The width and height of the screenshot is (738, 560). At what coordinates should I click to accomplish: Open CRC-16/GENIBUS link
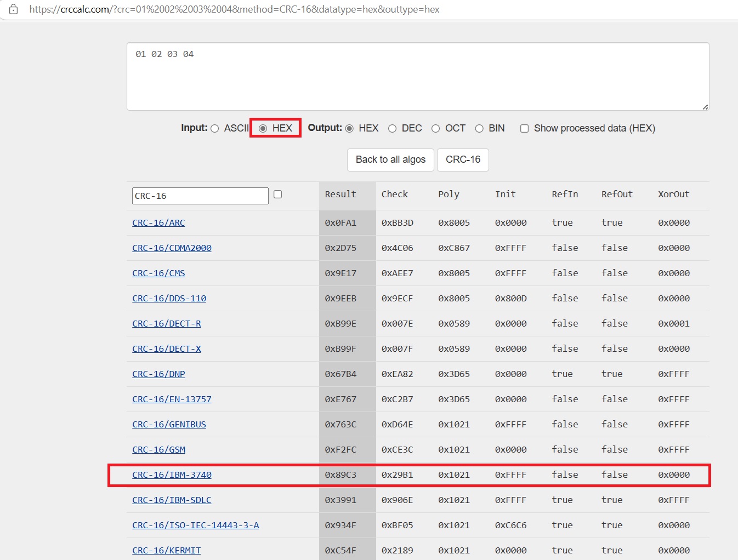point(169,424)
